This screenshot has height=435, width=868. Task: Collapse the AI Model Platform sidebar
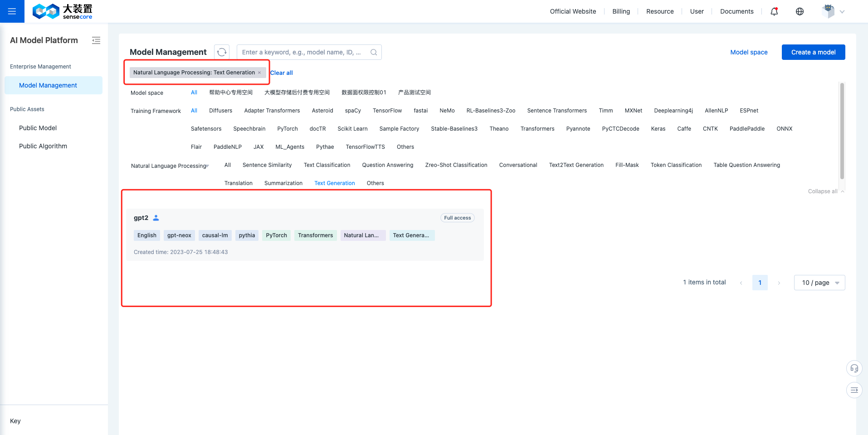[96, 40]
